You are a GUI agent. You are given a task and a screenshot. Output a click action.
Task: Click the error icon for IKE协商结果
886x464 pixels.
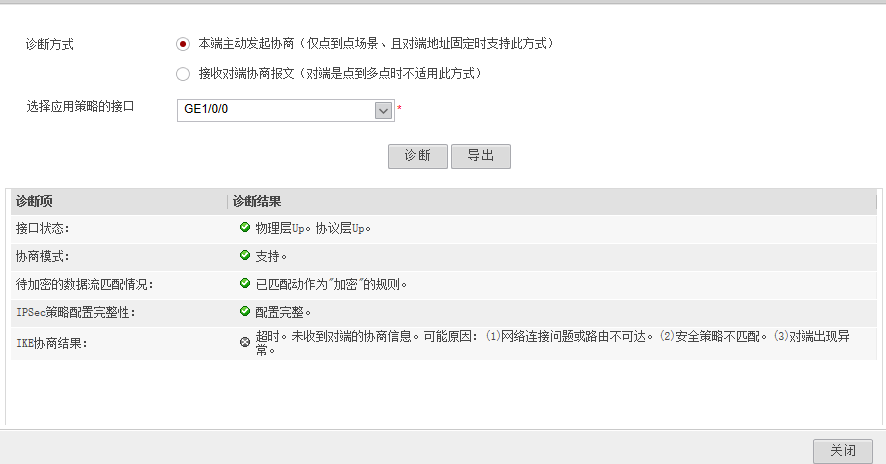tap(245, 343)
